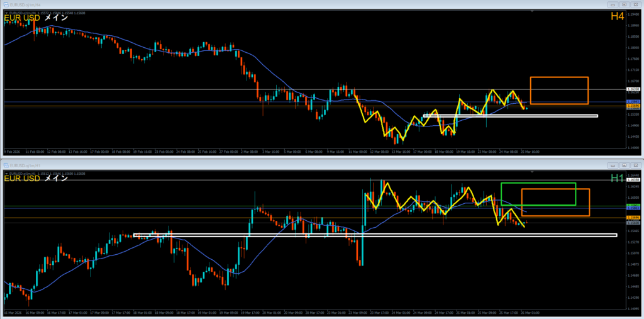
Task: Restore the EURUSD H4 chart window size
Action: [x=624, y=4]
